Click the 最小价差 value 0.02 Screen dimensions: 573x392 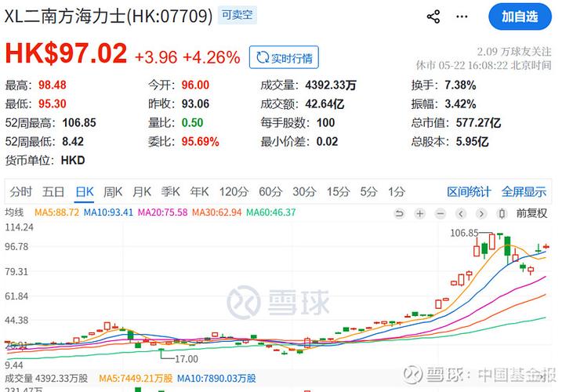tap(327, 141)
